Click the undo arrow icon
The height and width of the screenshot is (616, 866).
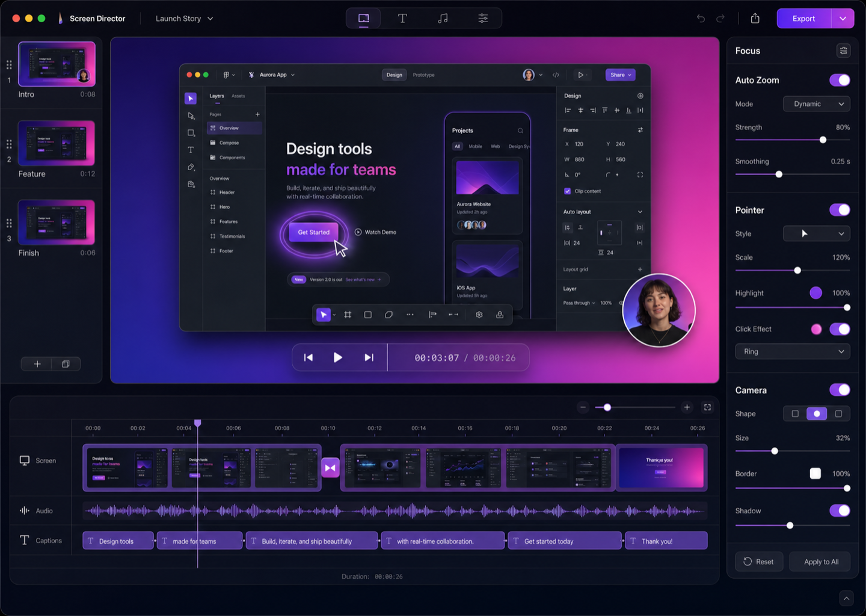701,19
